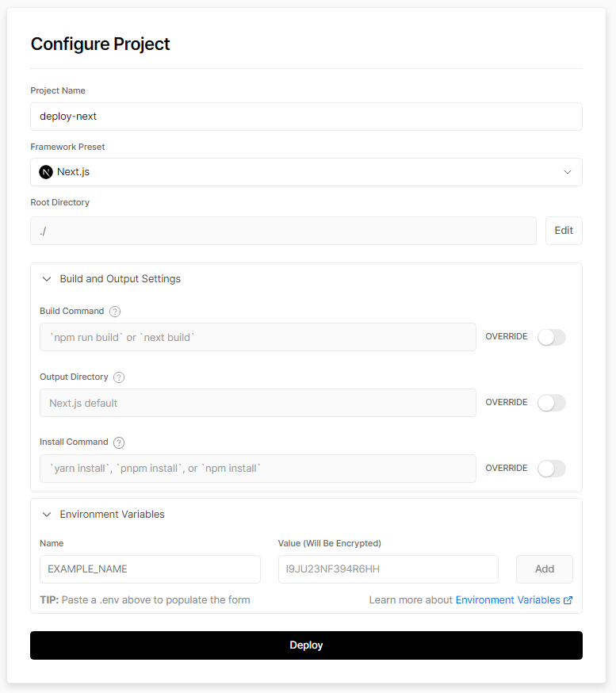Click the Add environment variable button

pos(544,569)
